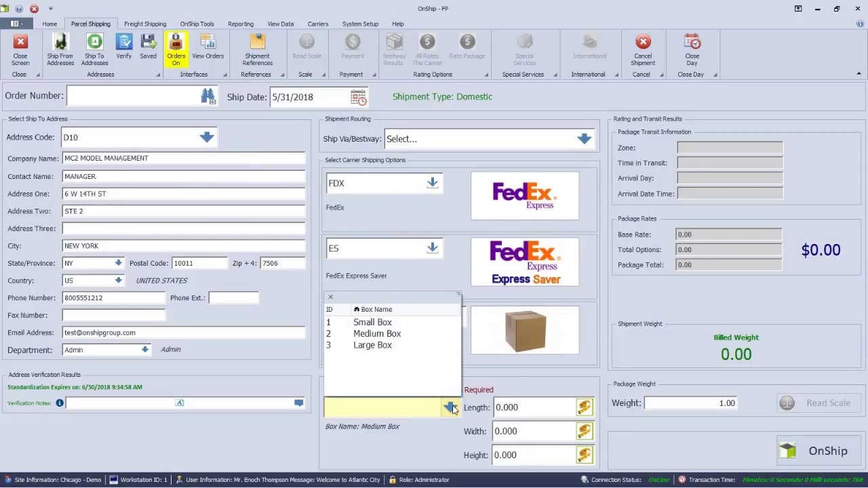Screen dimensions: 868x488
Task: Click the Email Address field
Action: [184, 332]
